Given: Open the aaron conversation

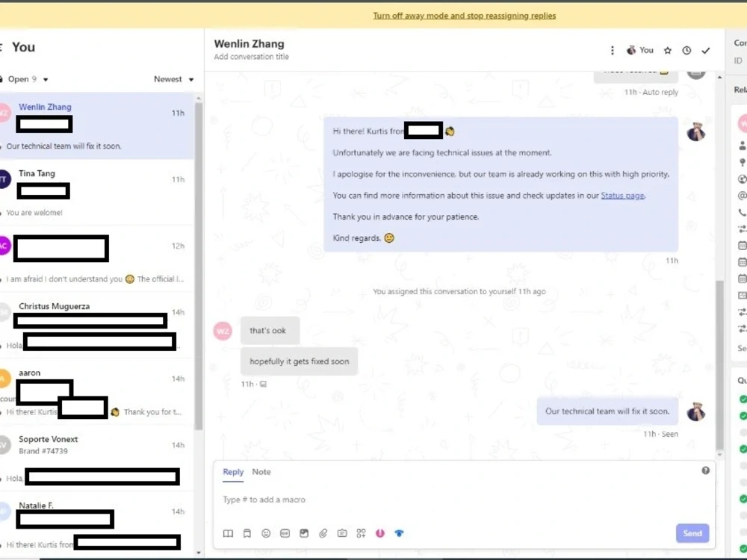Looking at the screenshot, I should (97, 391).
